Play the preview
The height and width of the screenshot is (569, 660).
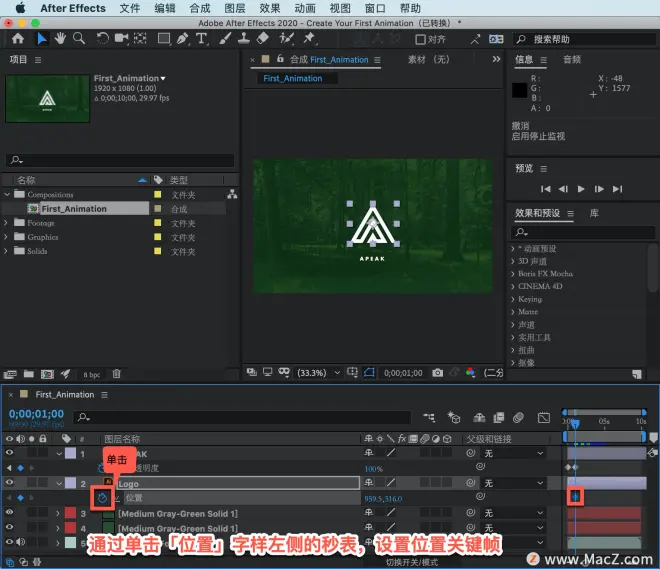pos(581,189)
